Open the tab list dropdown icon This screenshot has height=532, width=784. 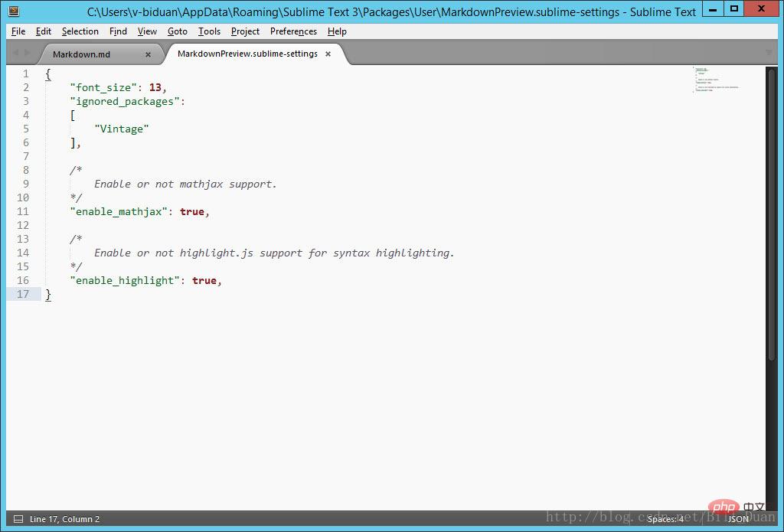pyautogui.click(x=769, y=52)
